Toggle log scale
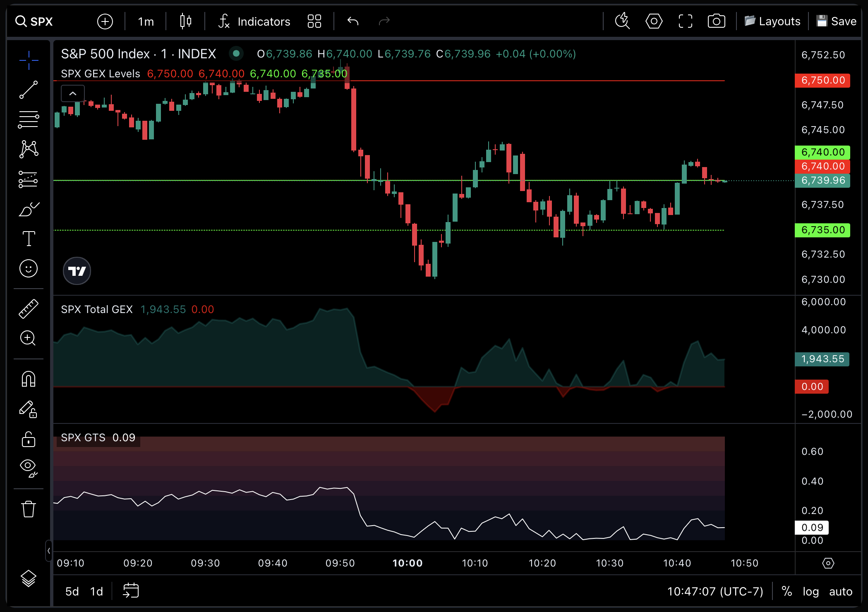The height and width of the screenshot is (612, 868). tap(810, 592)
